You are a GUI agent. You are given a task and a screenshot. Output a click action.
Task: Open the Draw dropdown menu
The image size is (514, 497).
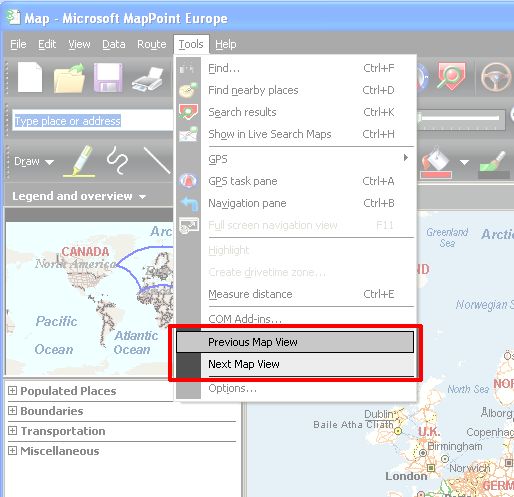coord(34,161)
